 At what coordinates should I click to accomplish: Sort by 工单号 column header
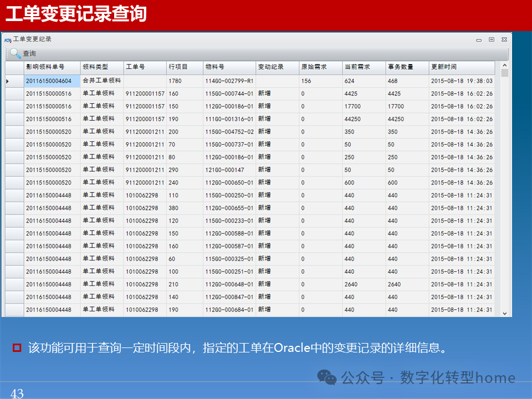(145, 67)
